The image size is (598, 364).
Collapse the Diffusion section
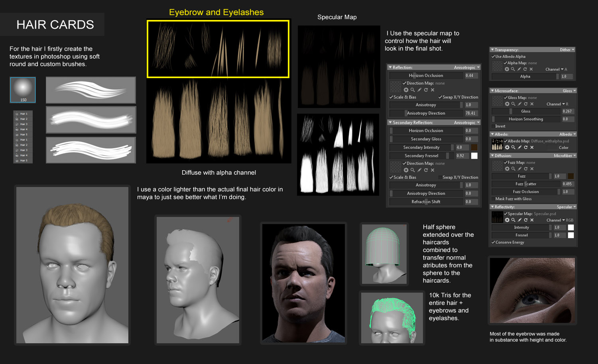click(x=493, y=155)
